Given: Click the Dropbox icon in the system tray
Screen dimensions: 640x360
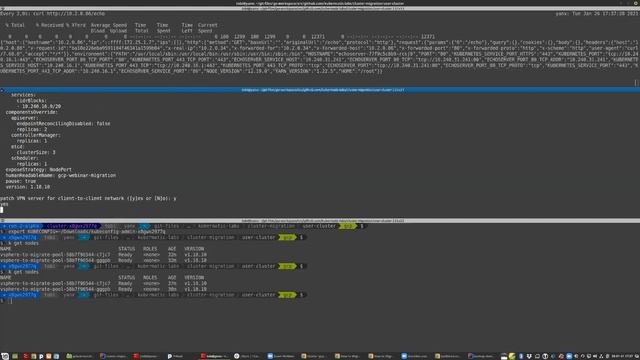Looking at the screenshot, I should (529, 356).
